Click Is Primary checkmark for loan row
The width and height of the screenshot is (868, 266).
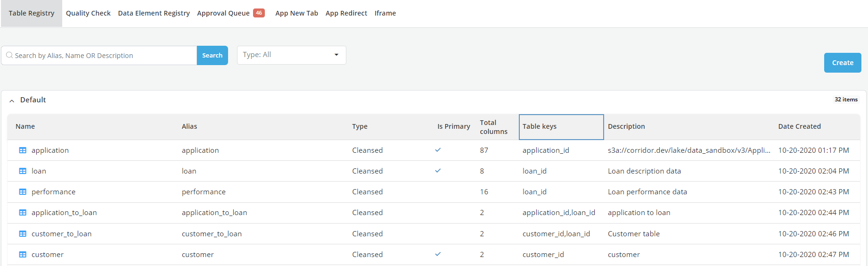[x=438, y=171]
